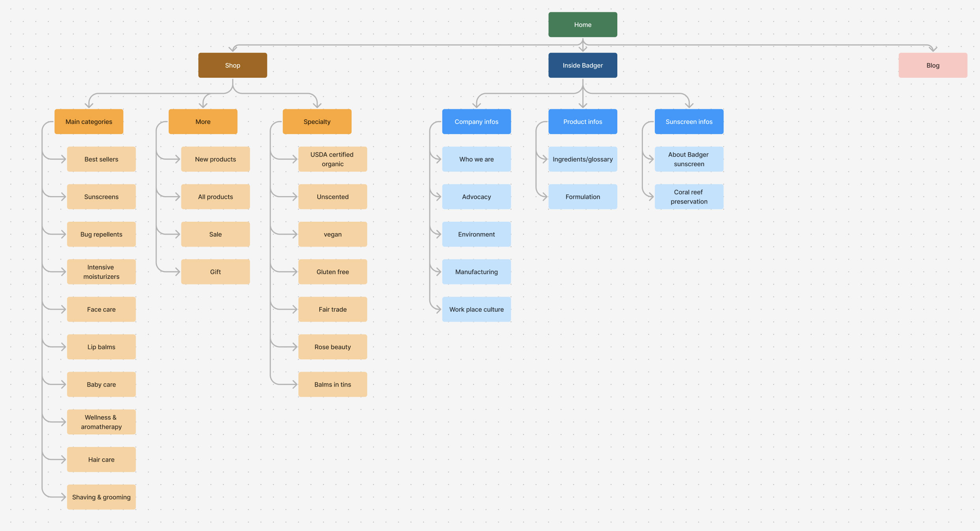The height and width of the screenshot is (531, 980).
Task: Click the USDA certified organic box
Action: (x=332, y=159)
